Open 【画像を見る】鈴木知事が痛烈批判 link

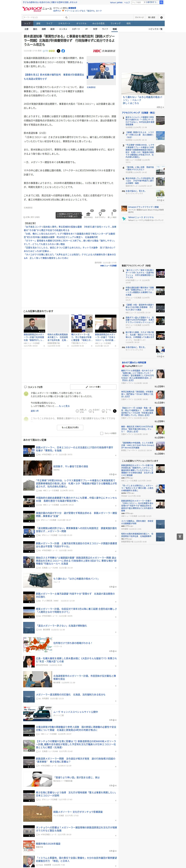(x=54, y=77)
